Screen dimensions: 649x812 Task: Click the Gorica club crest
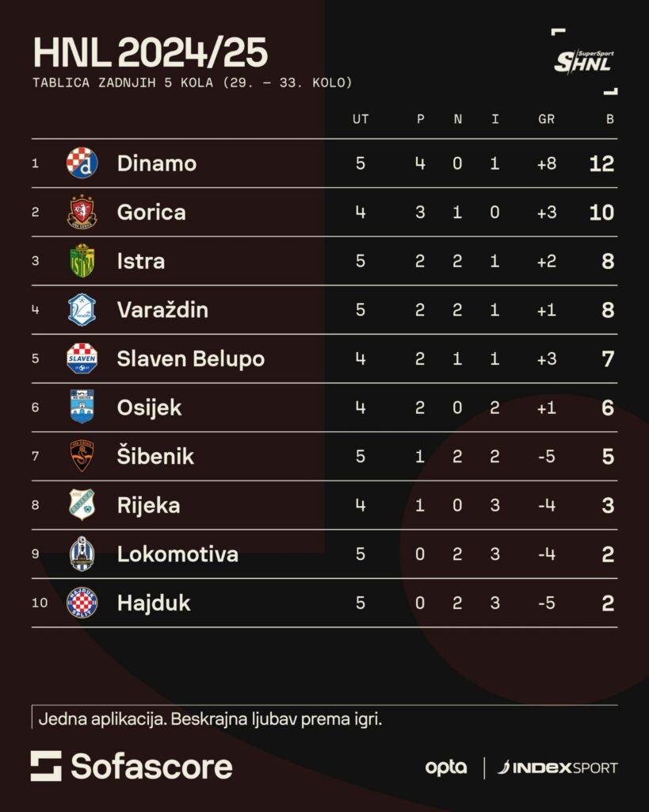[x=82, y=212]
